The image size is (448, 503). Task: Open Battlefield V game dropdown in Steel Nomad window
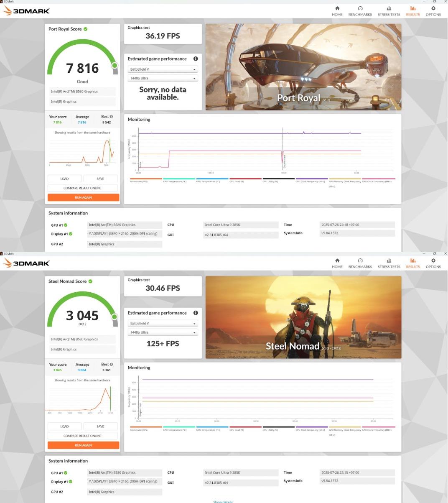point(163,323)
